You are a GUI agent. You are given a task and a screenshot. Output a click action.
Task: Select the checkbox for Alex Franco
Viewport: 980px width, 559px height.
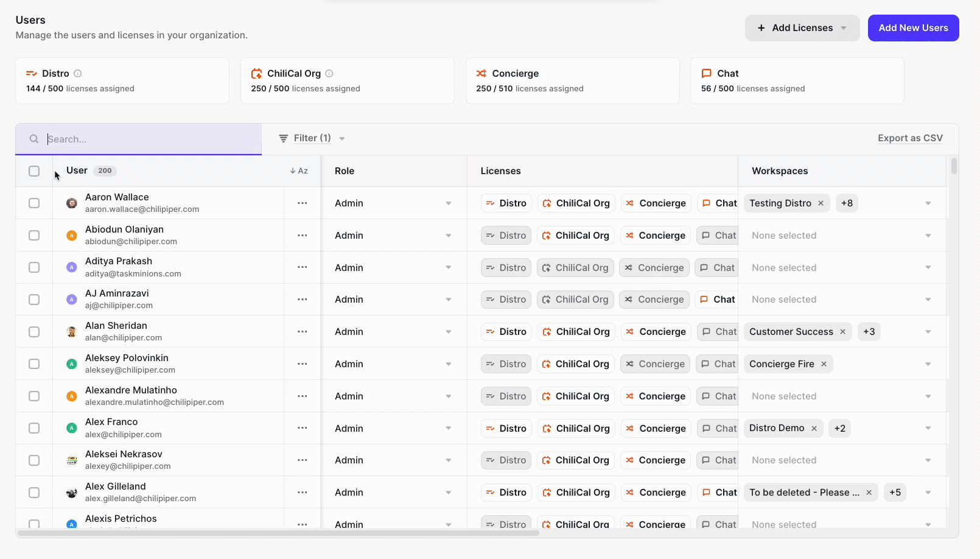34,428
